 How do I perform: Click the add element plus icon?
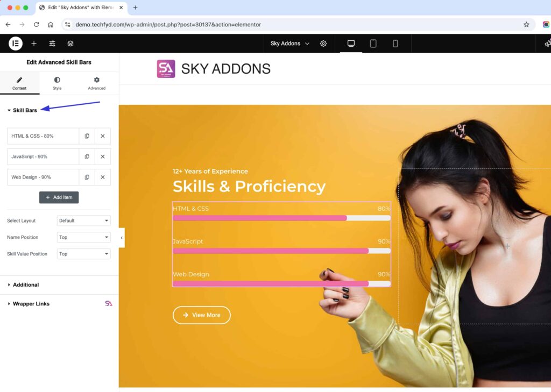coord(34,44)
